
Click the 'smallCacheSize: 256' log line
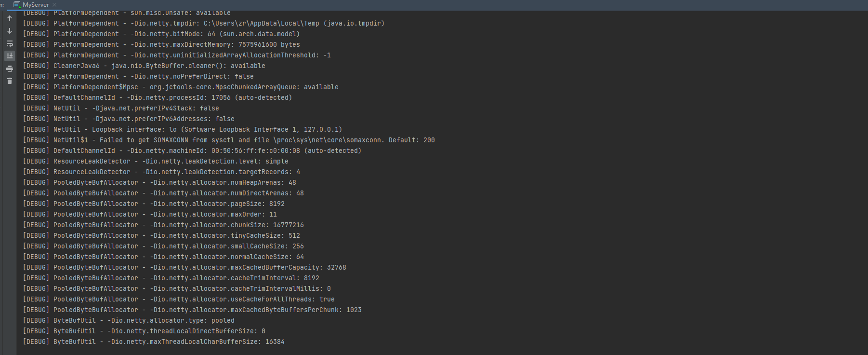pos(163,246)
